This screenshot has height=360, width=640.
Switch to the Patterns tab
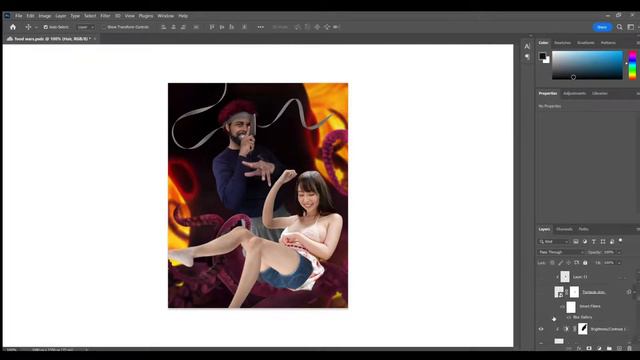[x=608, y=43]
